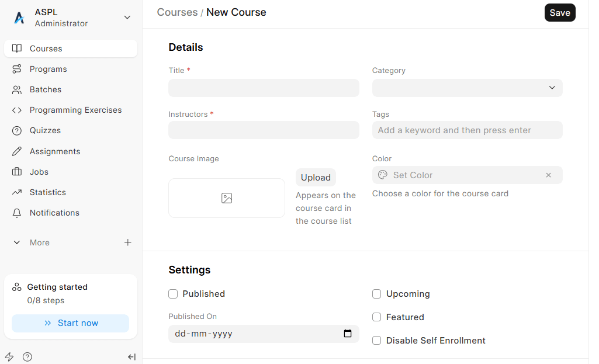This screenshot has width=599, height=364.
Task: Click the ASPL logo icon
Action: click(19, 18)
